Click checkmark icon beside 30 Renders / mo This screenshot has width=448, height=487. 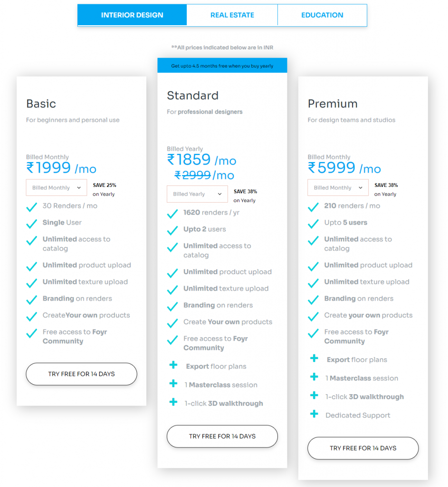32,207
